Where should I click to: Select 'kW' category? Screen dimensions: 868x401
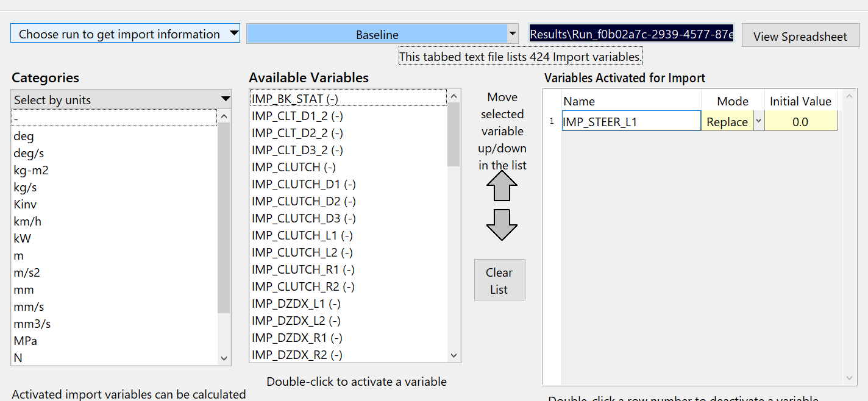coord(114,238)
